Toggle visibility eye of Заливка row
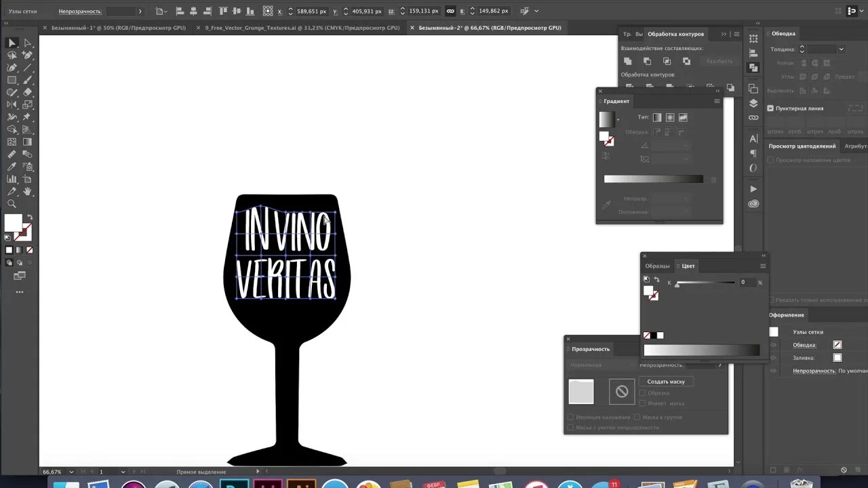The height and width of the screenshot is (488, 868). 773,358
